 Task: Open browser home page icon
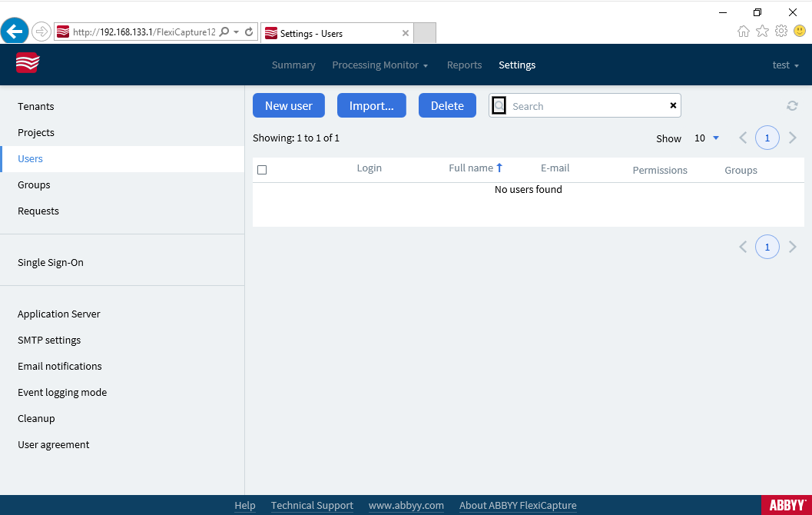click(743, 32)
